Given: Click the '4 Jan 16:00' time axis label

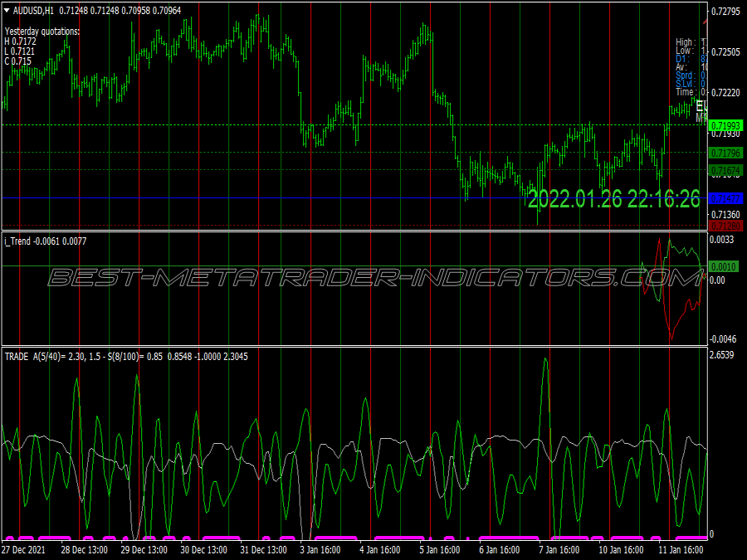Looking at the screenshot, I should (x=379, y=550).
